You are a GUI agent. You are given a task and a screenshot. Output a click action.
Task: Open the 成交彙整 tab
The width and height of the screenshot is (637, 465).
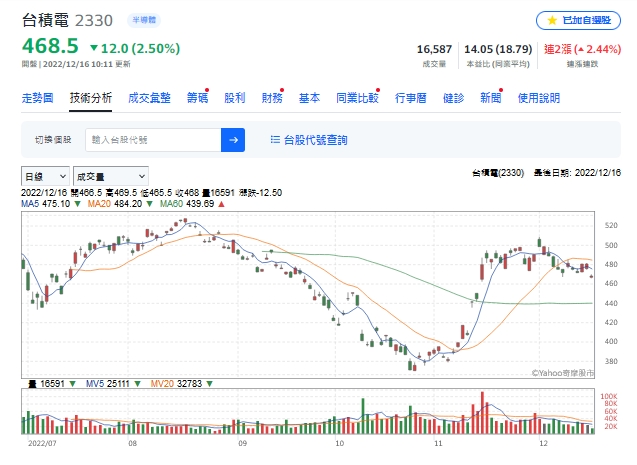click(149, 98)
